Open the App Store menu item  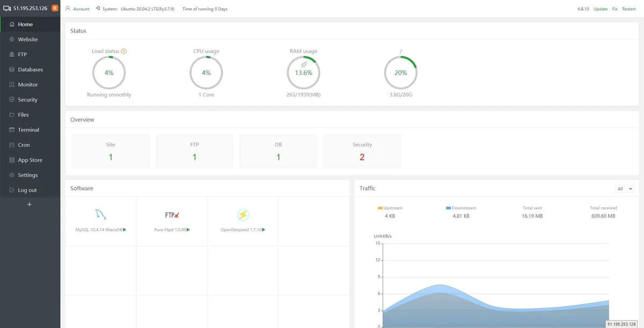[30, 160]
